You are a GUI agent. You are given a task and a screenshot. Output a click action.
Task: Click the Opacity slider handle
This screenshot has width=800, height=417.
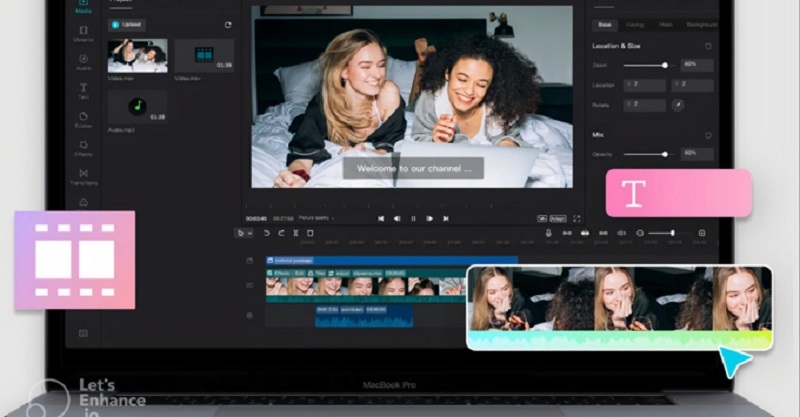pos(665,154)
